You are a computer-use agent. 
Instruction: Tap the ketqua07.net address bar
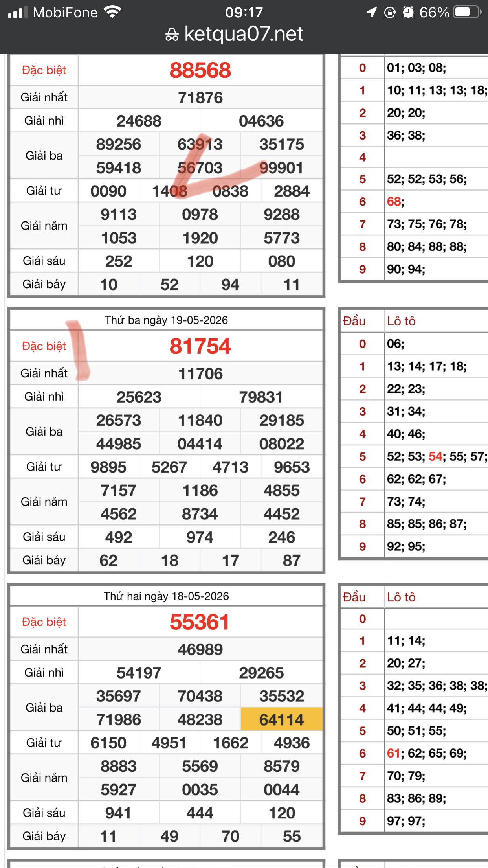coord(235,34)
